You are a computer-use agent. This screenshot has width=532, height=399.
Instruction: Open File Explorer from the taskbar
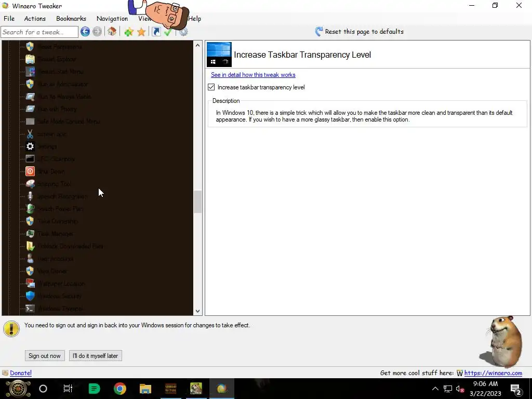click(145, 389)
